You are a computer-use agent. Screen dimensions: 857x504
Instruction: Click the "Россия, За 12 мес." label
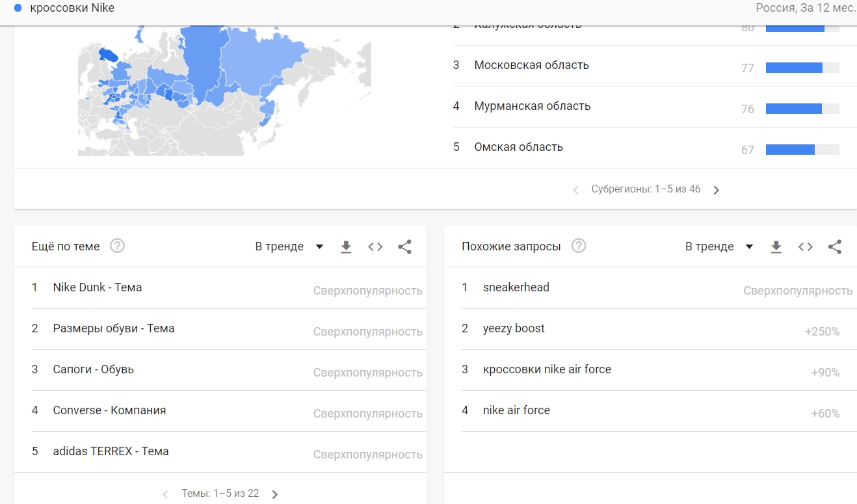[806, 8]
